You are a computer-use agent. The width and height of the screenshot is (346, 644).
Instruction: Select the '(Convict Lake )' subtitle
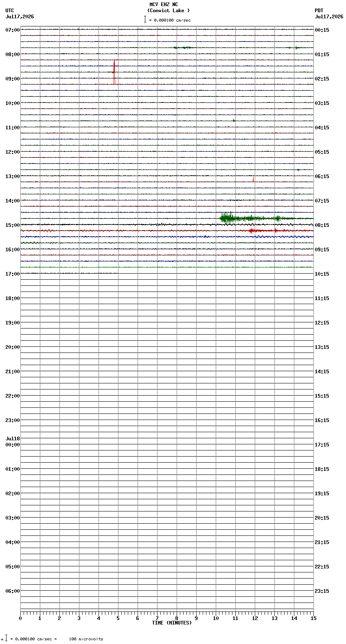coord(169,11)
